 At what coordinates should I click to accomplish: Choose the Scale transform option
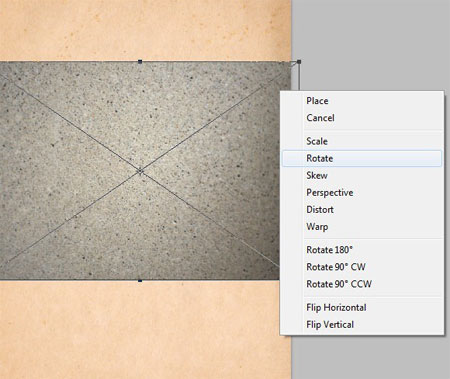[x=362, y=141]
